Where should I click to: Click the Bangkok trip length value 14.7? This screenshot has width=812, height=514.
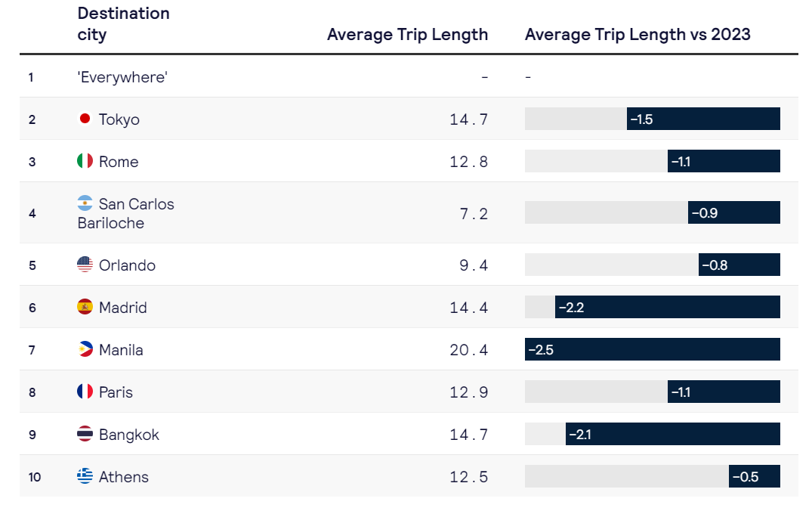[x=468, y=434]
